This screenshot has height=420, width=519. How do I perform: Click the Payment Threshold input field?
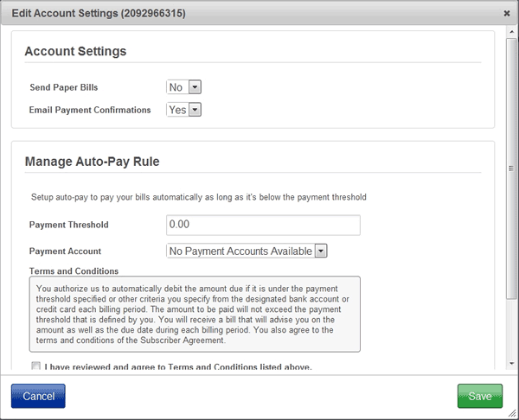click(263, 225)
